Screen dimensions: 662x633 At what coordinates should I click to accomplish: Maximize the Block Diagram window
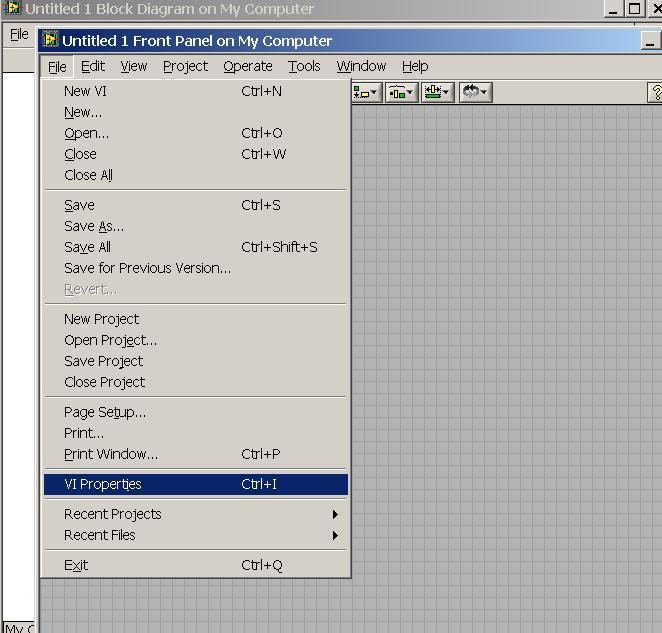pyautogui.click(x=635, y=8)
